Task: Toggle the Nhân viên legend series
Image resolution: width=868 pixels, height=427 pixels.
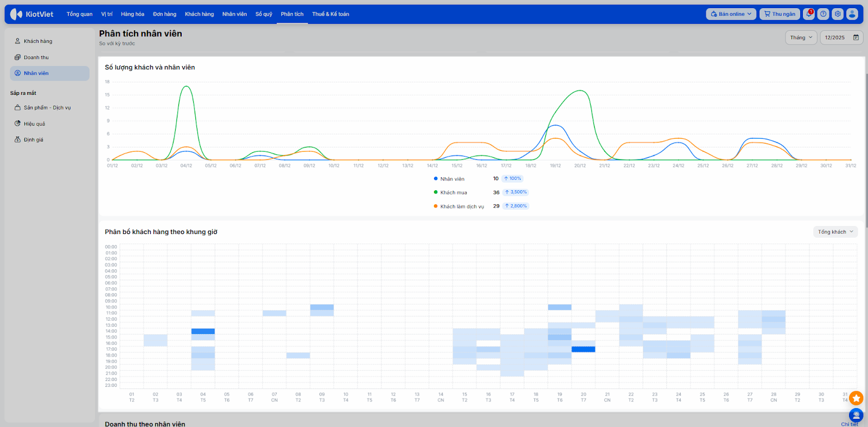Action: 452,179
